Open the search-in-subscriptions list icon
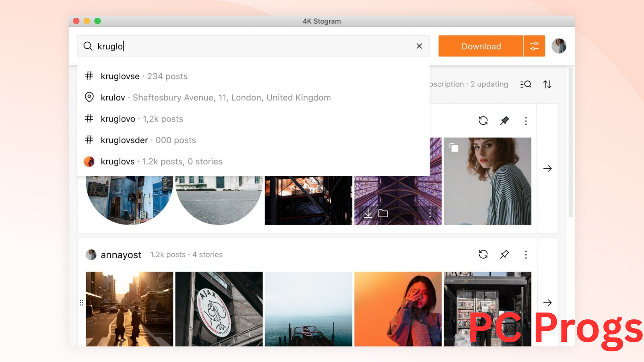The width and height of the screenshot is (644, 362). (526, 84)
